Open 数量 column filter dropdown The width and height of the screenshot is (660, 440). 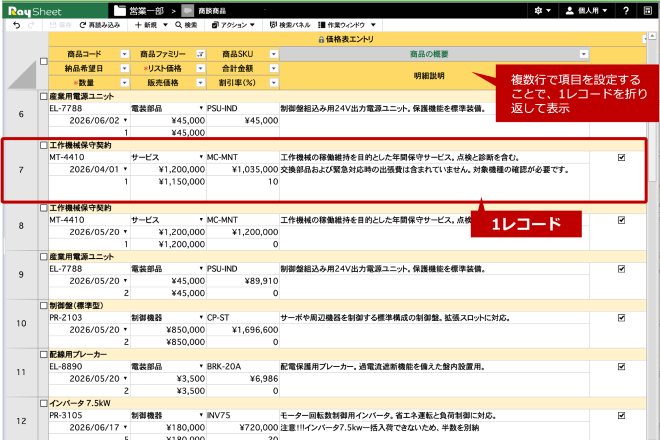click(x=125, y=83)
